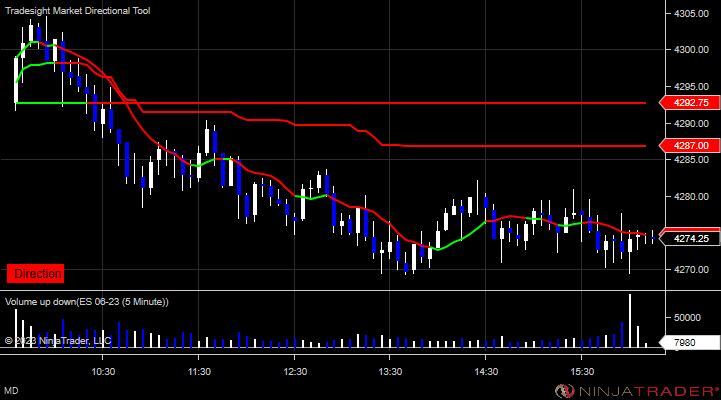Image resolution: width=721 pixels, height=400 pixels.
Task: Click the 4270.00 price axis label
Action: click(691, 269)
